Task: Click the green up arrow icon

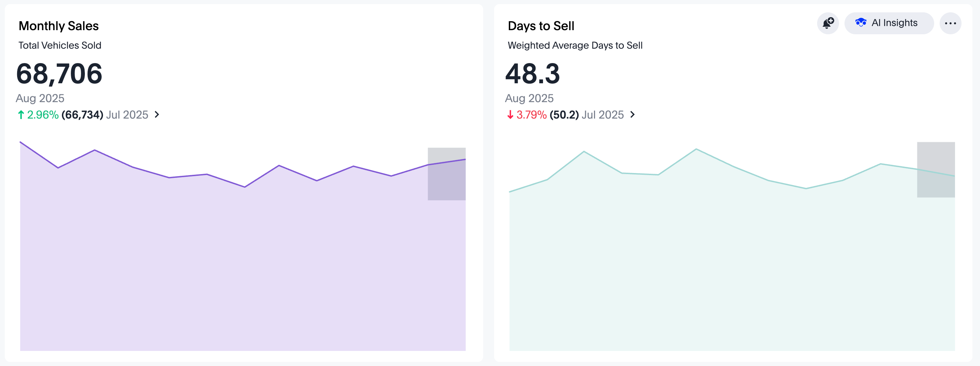Action: pyautogui.click(x=21, y=115)
